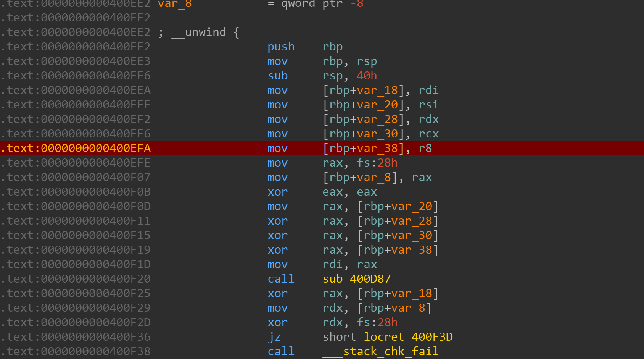Click the 40h operand in sub rsp
644x359 pixels.
(366, 76)
